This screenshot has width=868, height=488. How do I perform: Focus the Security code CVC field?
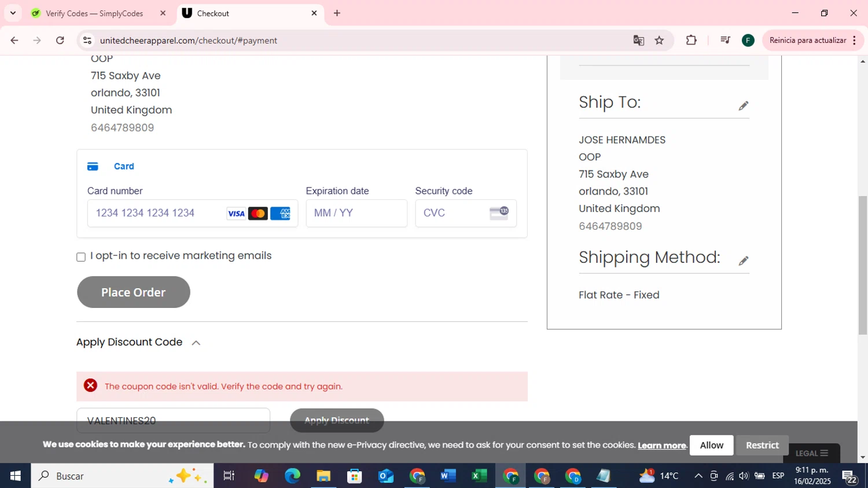466,213
